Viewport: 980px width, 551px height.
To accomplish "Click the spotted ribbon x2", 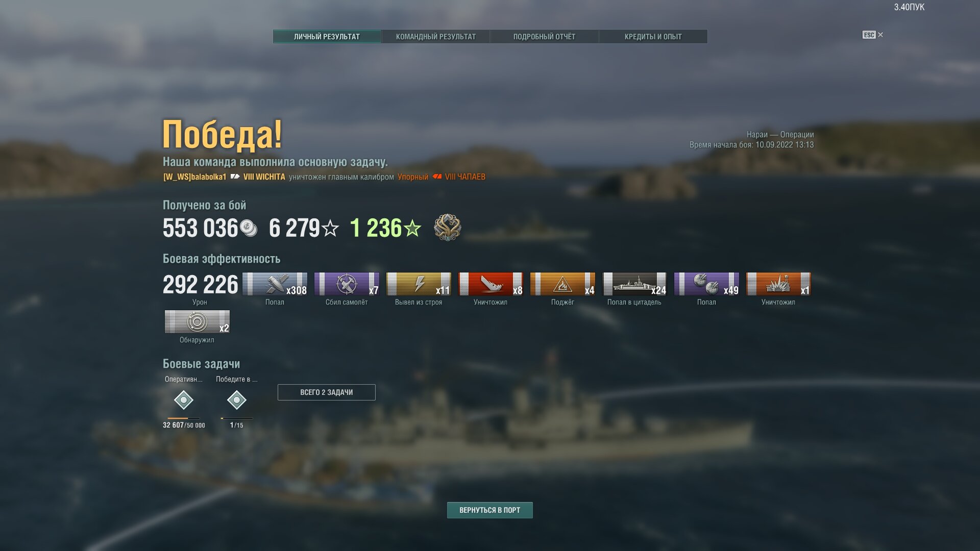I will point(197,322).
